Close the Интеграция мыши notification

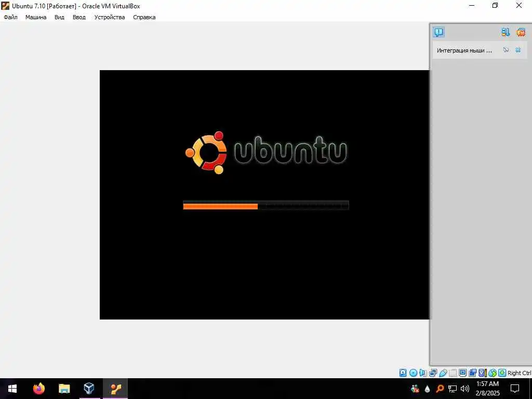point(518,50)
